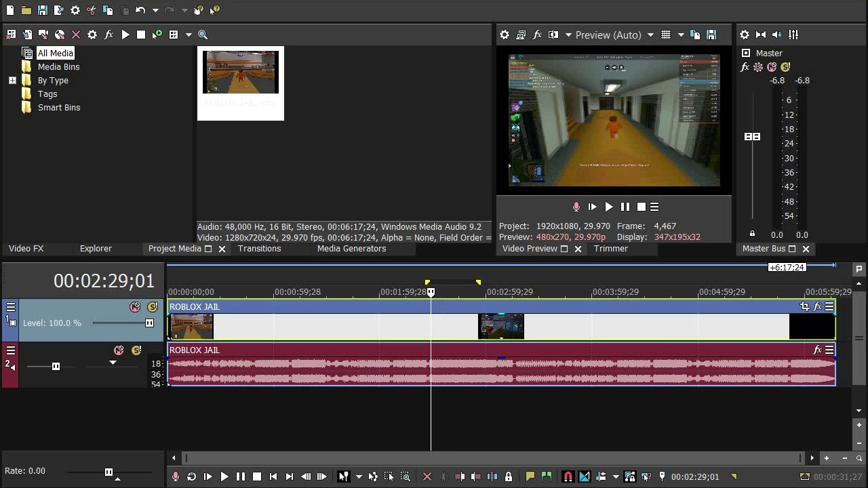Solo the Master bus
Viewport: 868px width, 488px height.
785,67
